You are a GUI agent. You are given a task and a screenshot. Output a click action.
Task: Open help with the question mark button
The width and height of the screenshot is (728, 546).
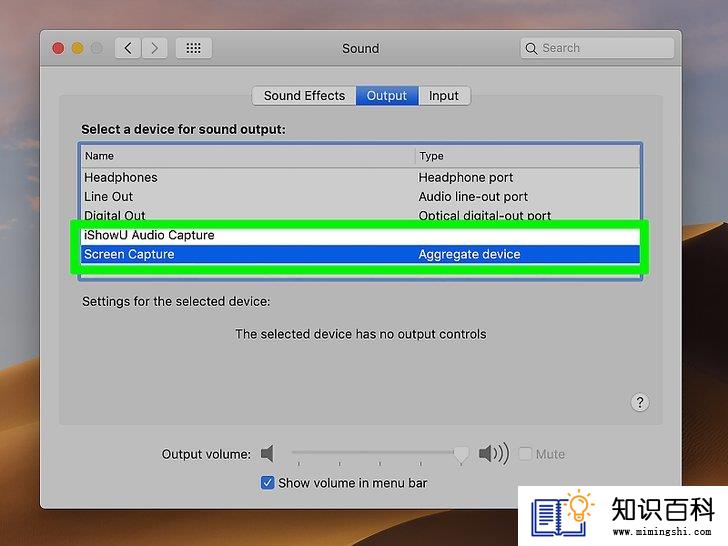coord(640,402)
